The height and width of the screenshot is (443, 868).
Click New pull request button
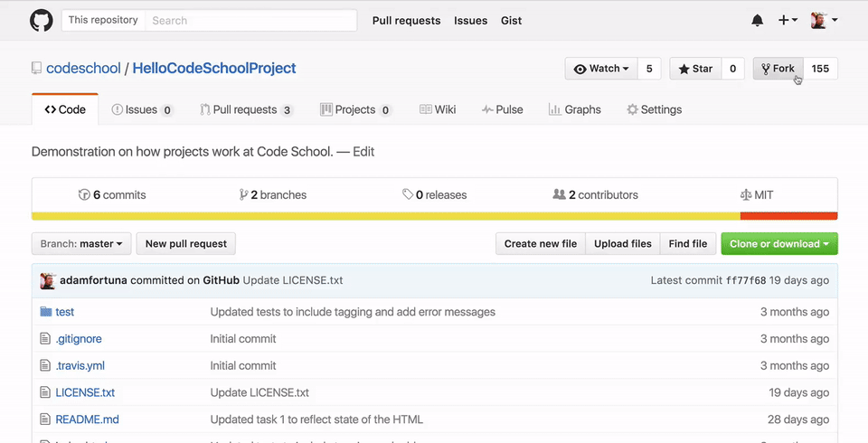tap(186, 244)
